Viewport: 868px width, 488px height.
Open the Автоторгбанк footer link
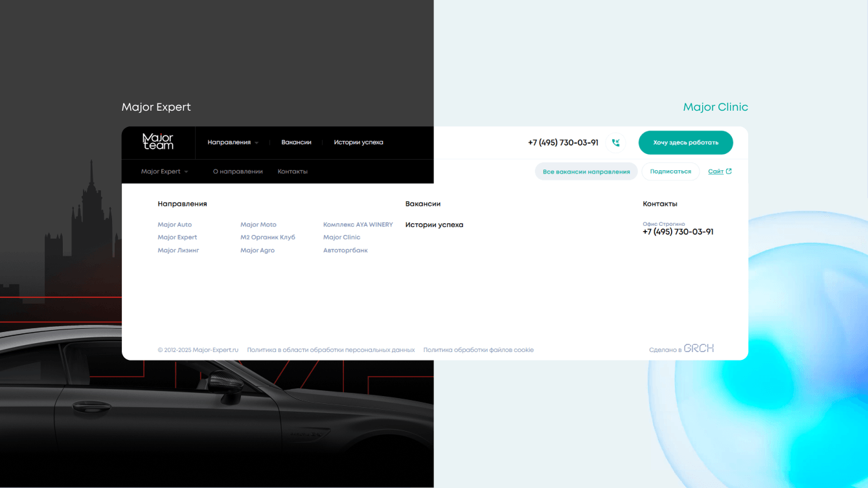(x=345, y=250)
